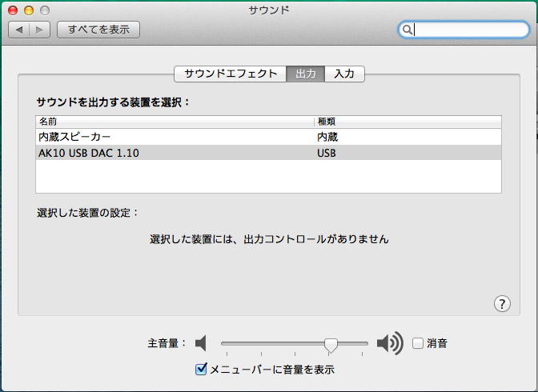
Task: Select AK10 USB DAC 1.10 device
Action: [268, 153]
